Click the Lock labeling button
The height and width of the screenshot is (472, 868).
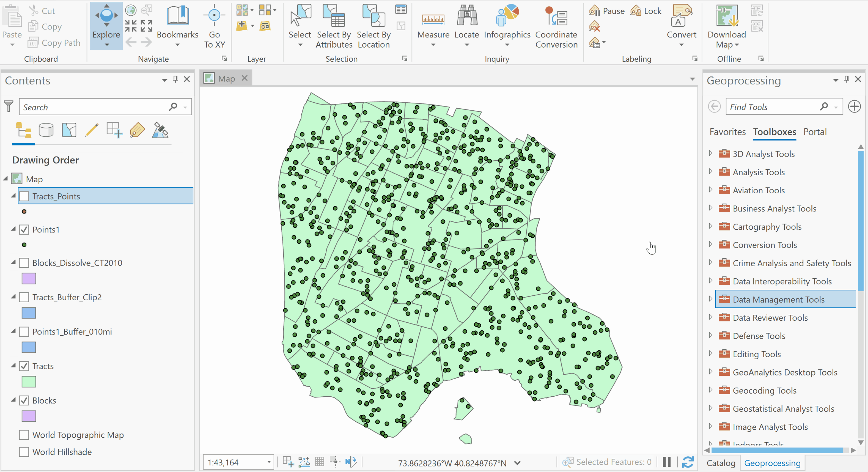pyautogui.click(x=646, y=11)
